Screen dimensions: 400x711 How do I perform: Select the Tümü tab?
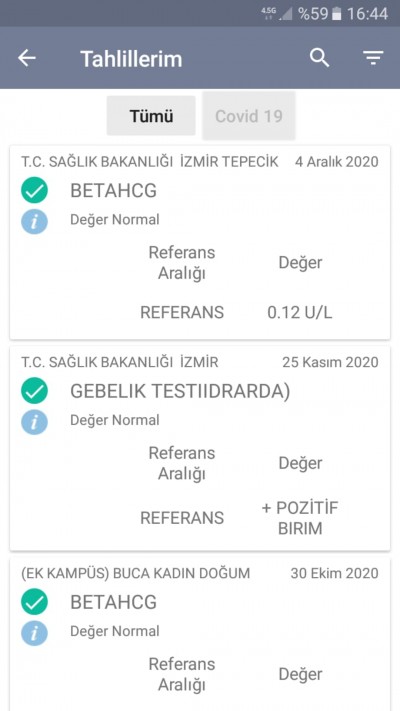(x=151, y=116)
